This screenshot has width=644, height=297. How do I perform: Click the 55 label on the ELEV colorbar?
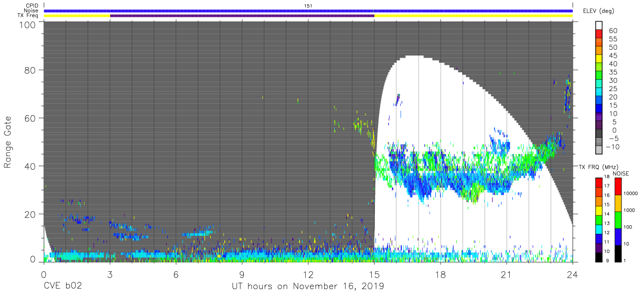pos(613,39)
